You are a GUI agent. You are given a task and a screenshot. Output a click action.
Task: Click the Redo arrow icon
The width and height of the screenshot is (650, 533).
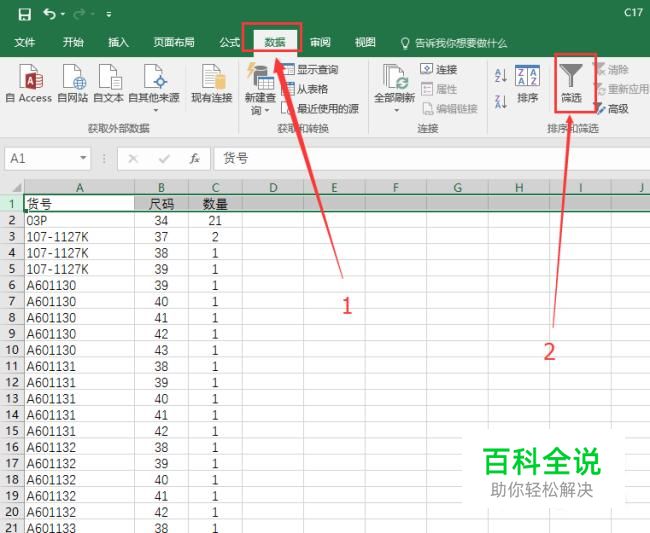pos(79,15)
